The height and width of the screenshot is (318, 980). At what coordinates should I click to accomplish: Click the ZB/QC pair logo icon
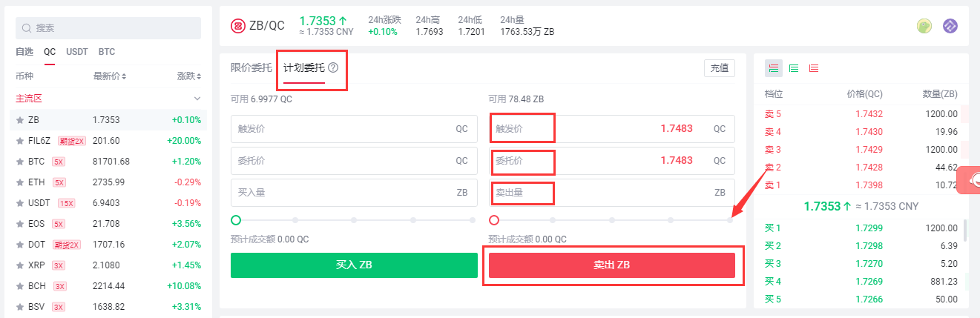click(x=238, y=26)
